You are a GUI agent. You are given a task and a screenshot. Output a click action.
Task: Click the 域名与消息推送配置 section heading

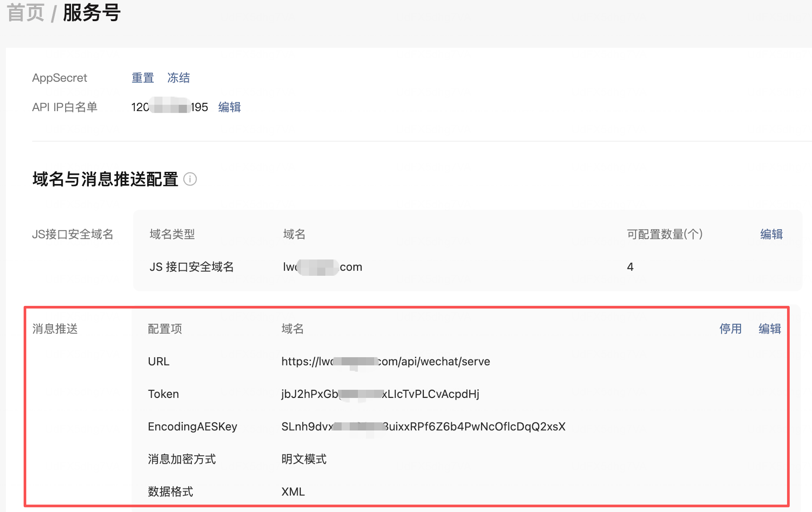(105, 179)
